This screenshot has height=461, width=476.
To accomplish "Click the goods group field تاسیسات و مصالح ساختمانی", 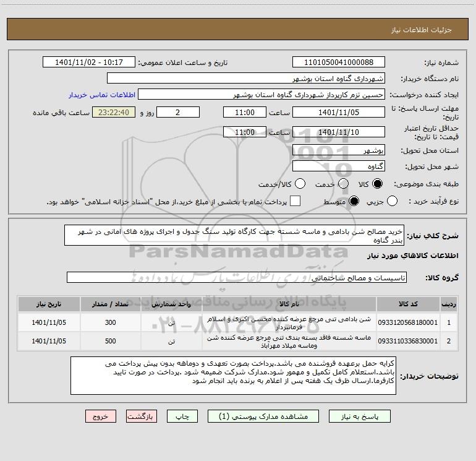I will 237,277.
